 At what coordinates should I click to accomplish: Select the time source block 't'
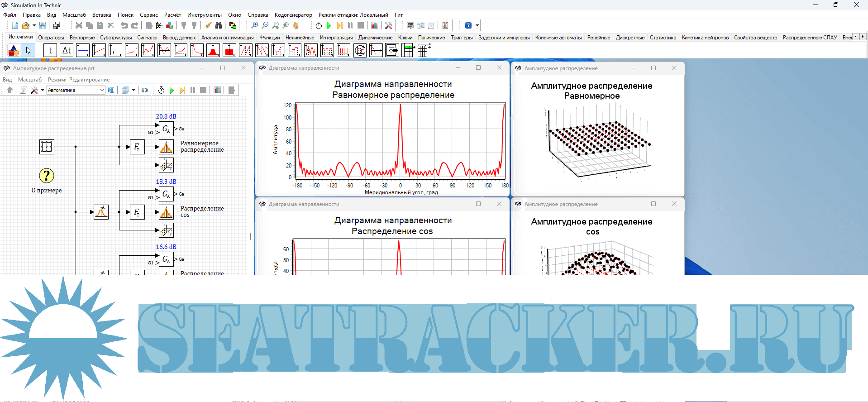click(50, 51)
